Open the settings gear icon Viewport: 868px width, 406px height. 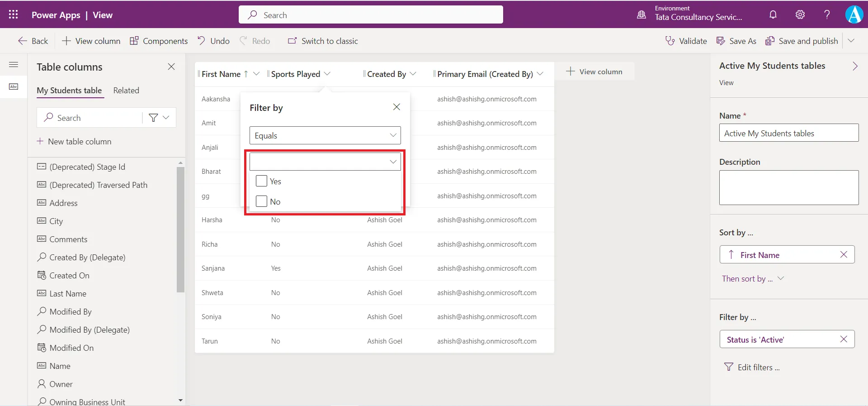pyautogui.click(x=800, y=14)
